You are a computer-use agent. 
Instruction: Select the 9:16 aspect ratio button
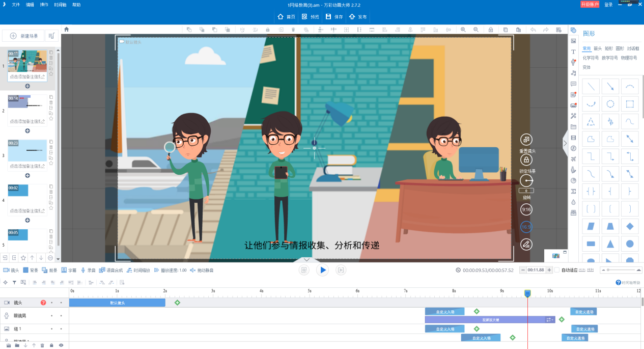click(526, 209)
